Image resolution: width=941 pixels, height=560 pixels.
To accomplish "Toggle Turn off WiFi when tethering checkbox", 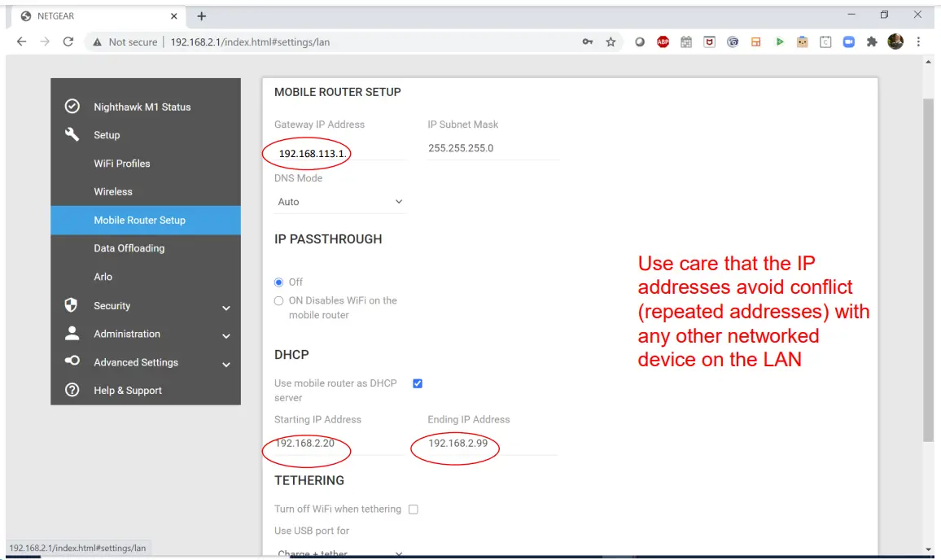I will coord(414,509).
